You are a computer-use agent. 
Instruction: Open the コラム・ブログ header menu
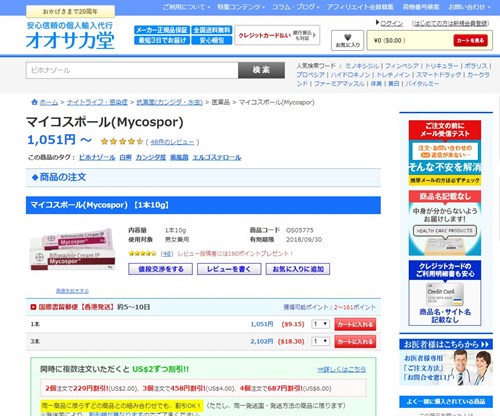click(x=296, y=7)
